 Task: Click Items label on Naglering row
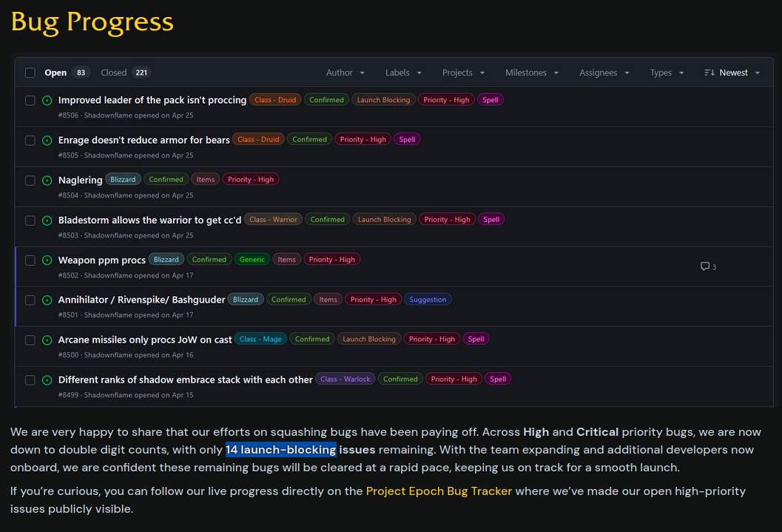[206, 180]
